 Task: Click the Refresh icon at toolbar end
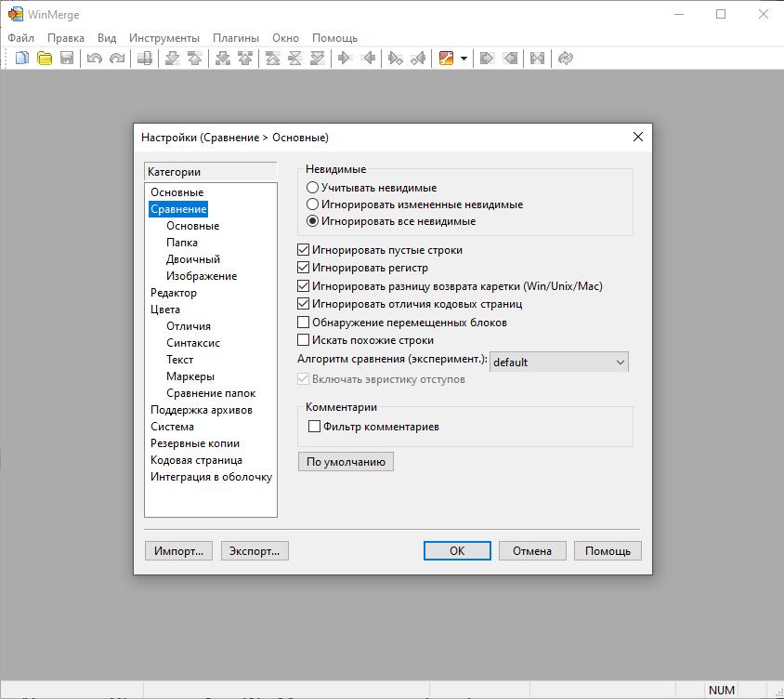coord(564,59)
